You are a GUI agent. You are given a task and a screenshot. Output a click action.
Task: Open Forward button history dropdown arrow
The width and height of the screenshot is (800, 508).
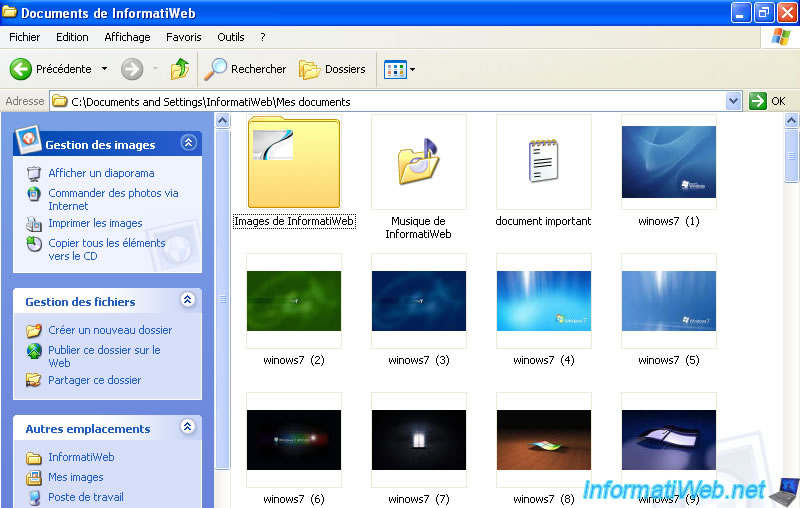155,69
